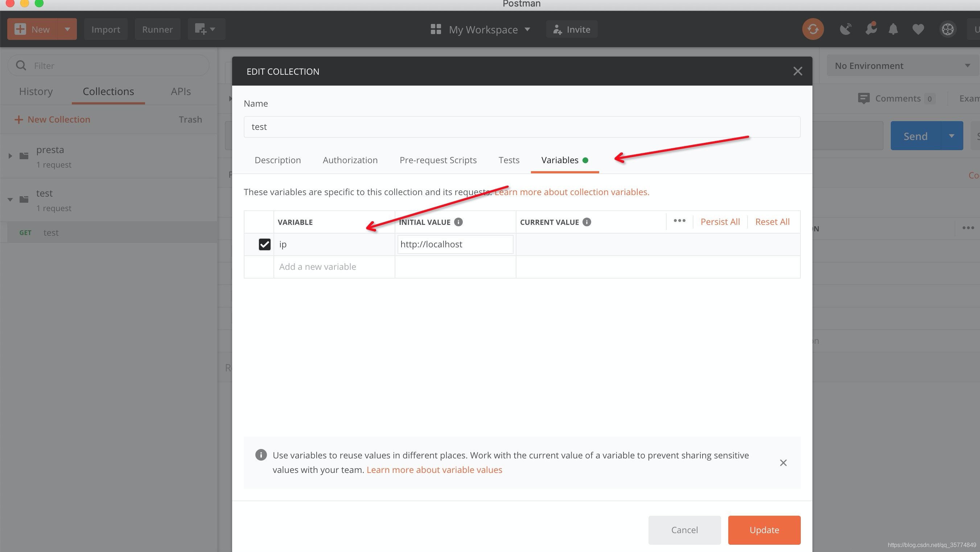Open Learn more about variable values link
The height and width of the screenshot is (552, 980).
click(434, 470)
